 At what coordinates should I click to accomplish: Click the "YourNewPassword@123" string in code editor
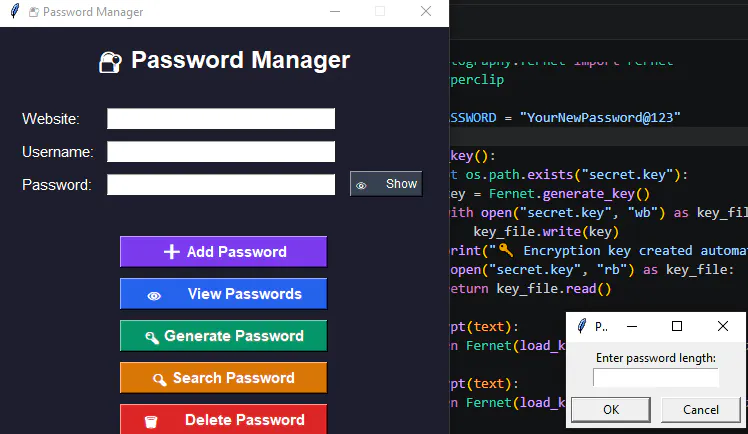(600, 117)
